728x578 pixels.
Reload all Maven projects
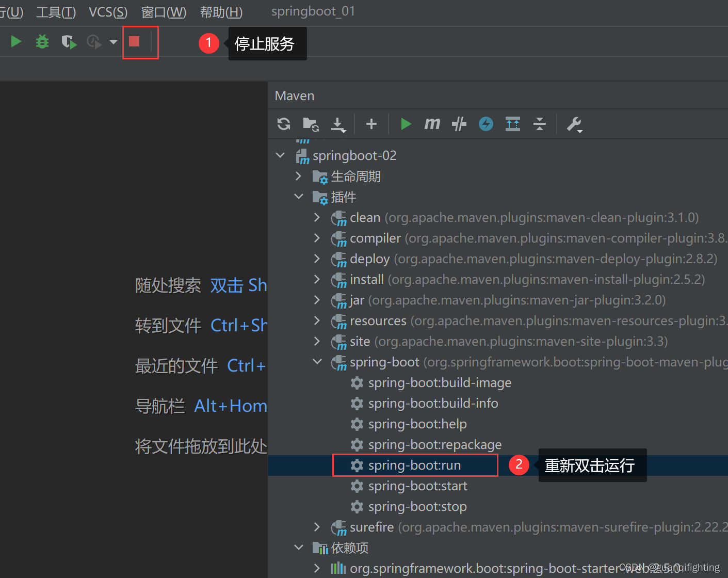coord(283,124)
